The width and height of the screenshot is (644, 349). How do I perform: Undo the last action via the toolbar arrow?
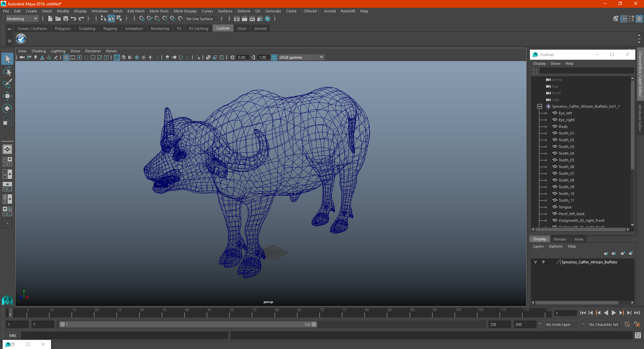(x=73, y=19)
